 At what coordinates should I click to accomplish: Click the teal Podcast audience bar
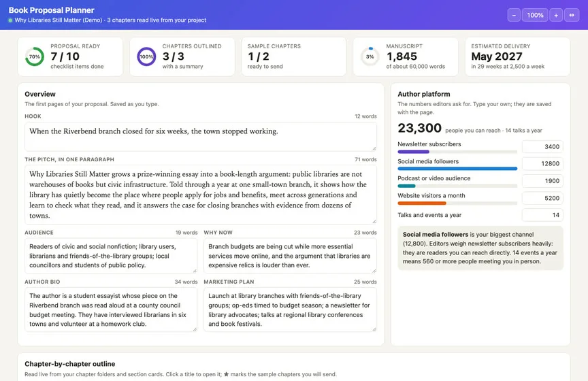pyautogui.click(x=406, y=186)
